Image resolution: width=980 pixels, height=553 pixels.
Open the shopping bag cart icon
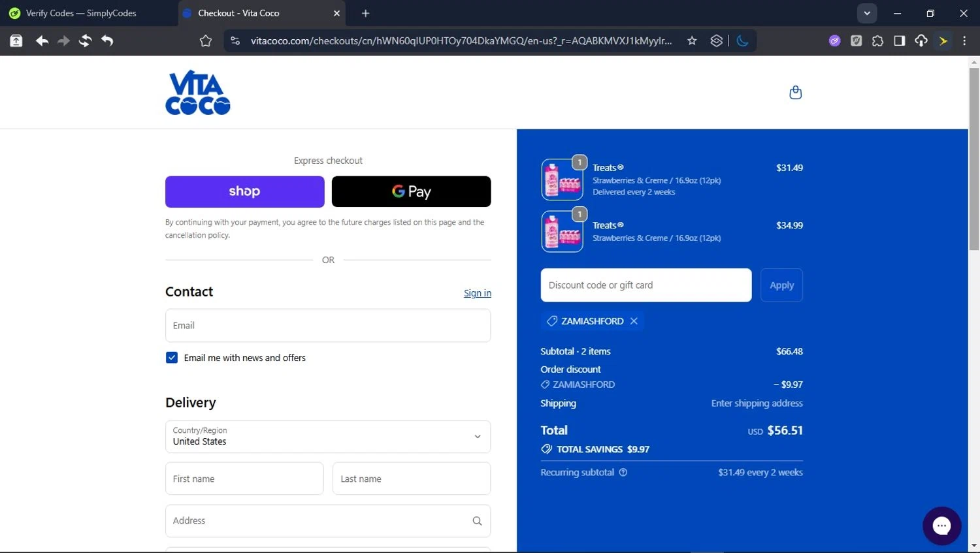pyautogui.click(x=795, y=92)
